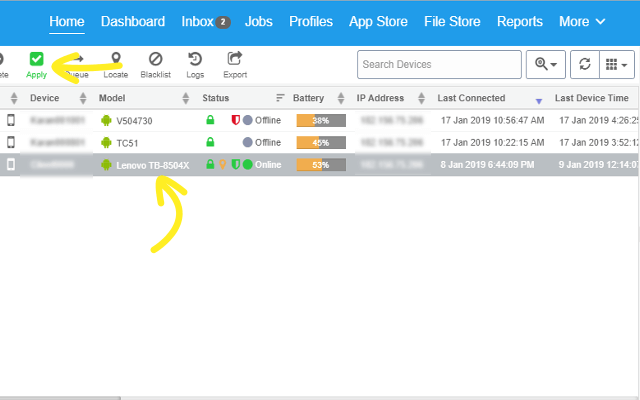The image size is (640, 400).
Task: Click the Blacklist icon
Action: click(x=156, y=59)
